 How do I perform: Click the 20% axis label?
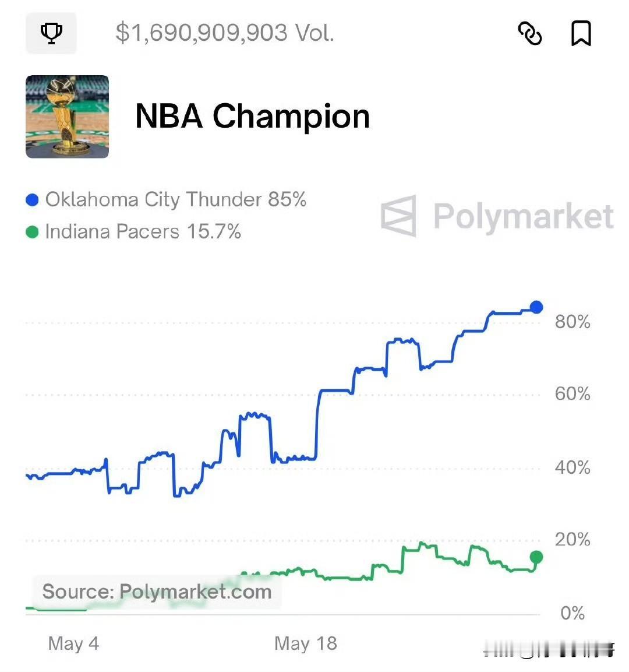click(x=573, y=539)
